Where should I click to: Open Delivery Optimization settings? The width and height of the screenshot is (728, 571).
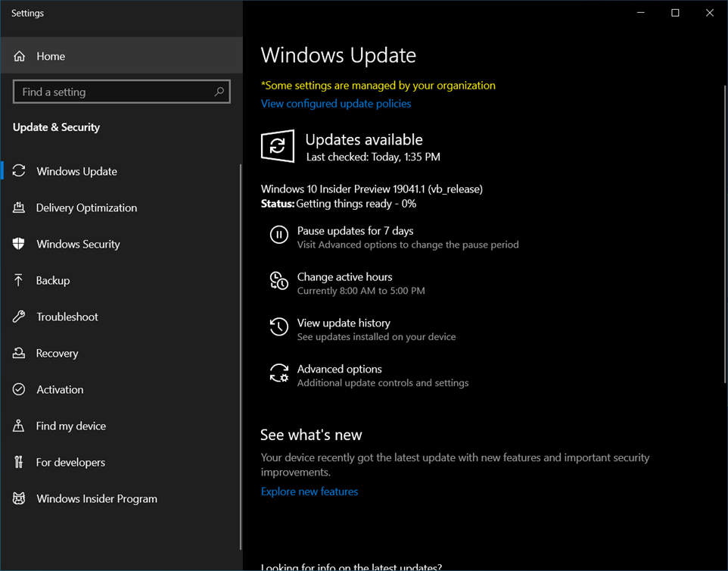(121, 207)
